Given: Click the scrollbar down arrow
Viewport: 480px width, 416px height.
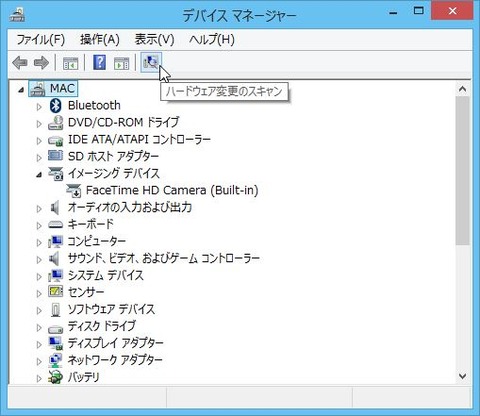Looking at the screenshot, I should (462, 376).
